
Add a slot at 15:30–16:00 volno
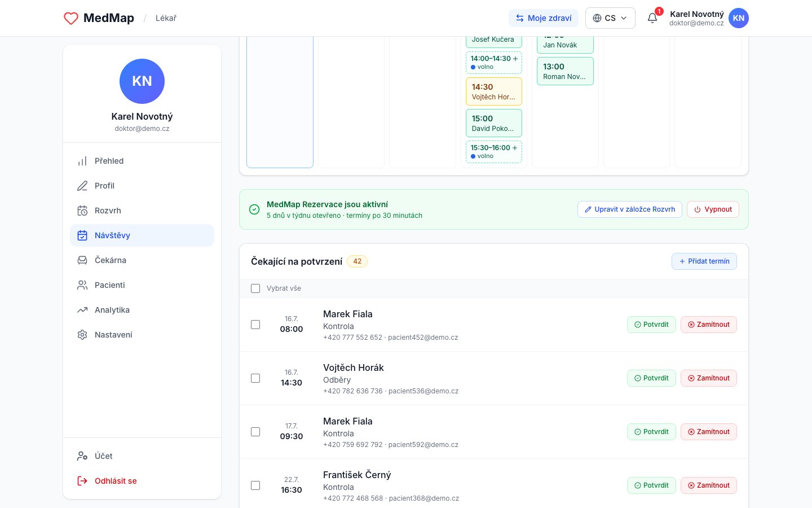pos(494,152)
